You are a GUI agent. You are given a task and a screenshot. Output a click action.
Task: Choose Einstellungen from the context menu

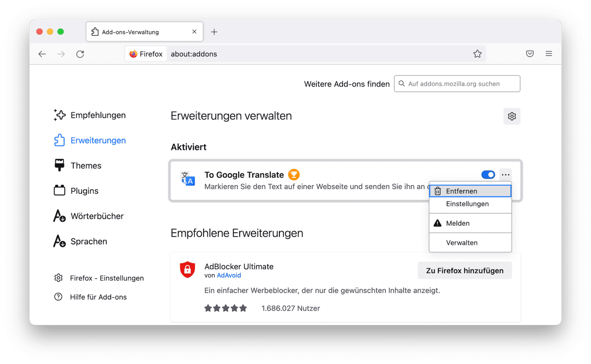coord(470,204)
